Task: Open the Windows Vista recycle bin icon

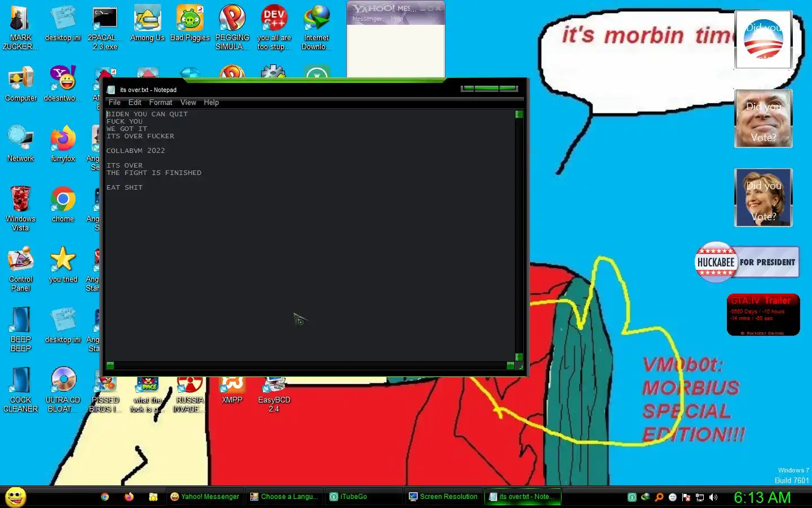Action: pyautogui.click(x=20, y=208)
